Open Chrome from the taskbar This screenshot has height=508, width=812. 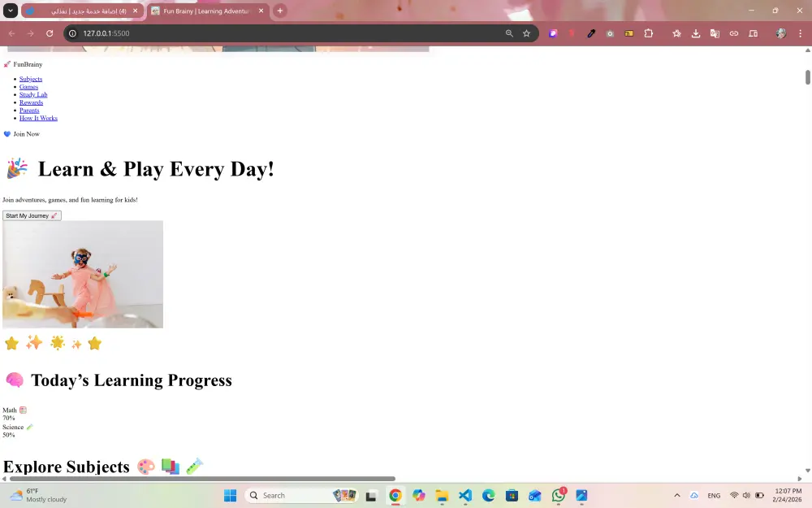click(x=395, y=496)
